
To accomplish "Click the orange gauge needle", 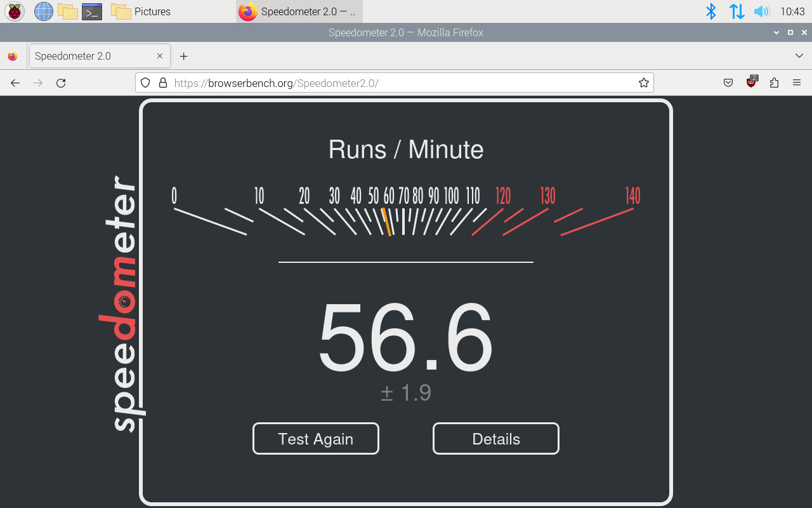I will tap(386, 222).
